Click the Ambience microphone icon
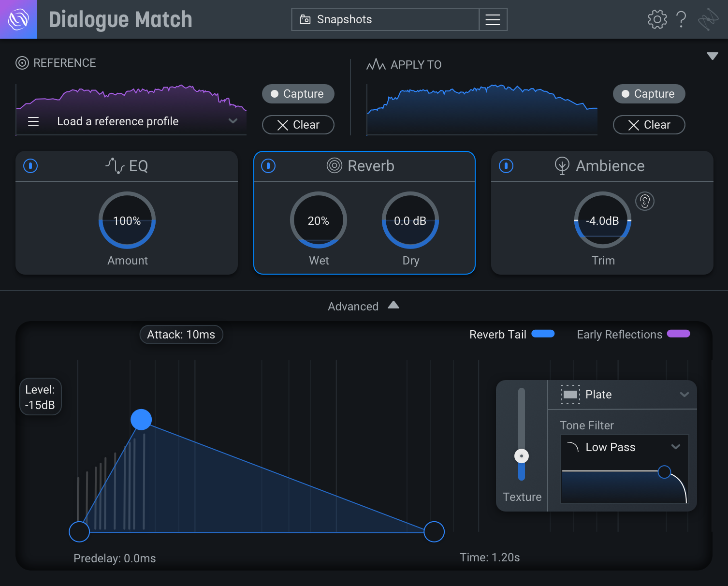This screenshot has width=728, height=586. (x=561, y=166)
